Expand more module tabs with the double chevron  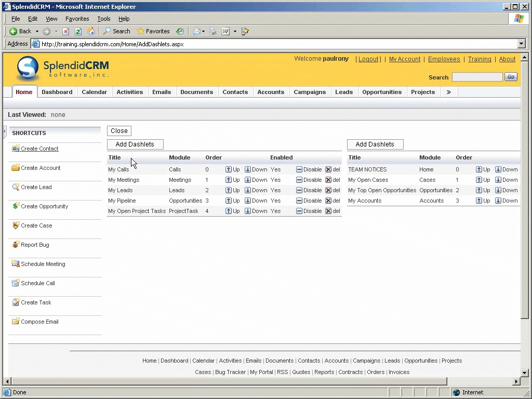click(x=448, y=92)
